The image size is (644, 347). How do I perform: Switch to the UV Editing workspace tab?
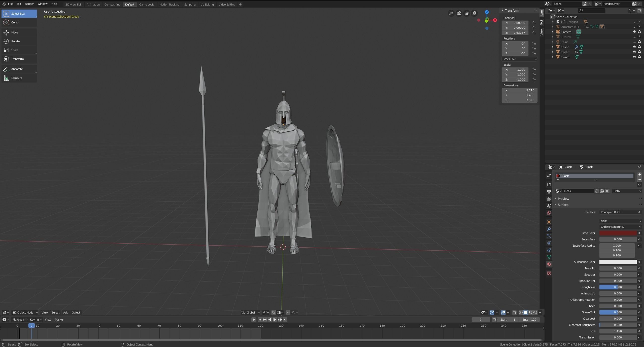207,5
